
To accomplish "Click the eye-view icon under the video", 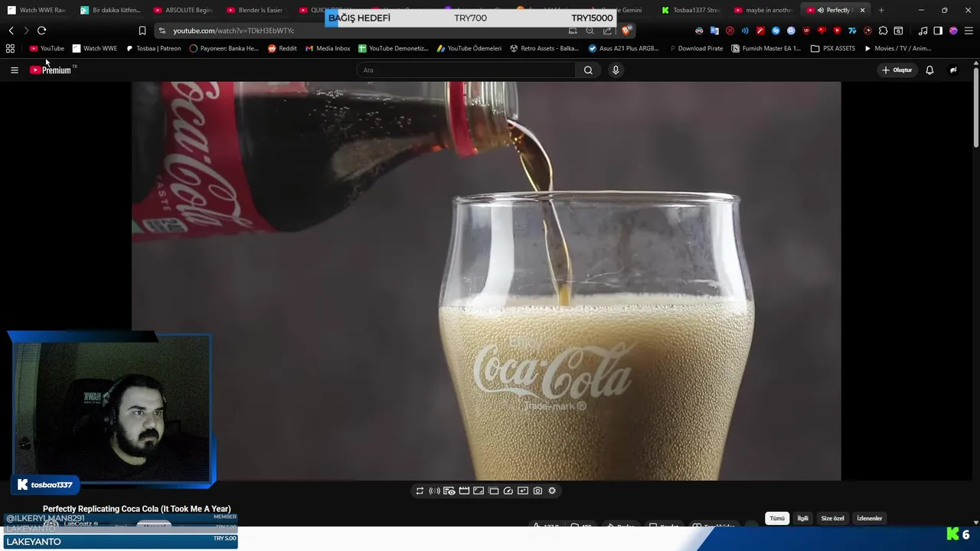I will click(449, 491).
